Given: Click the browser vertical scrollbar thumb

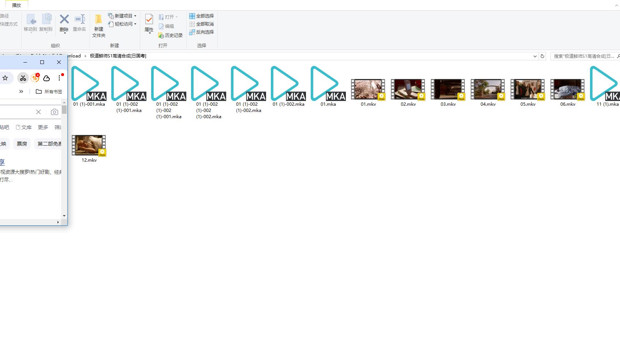Looking at the screenshot, I should point(64,110).
